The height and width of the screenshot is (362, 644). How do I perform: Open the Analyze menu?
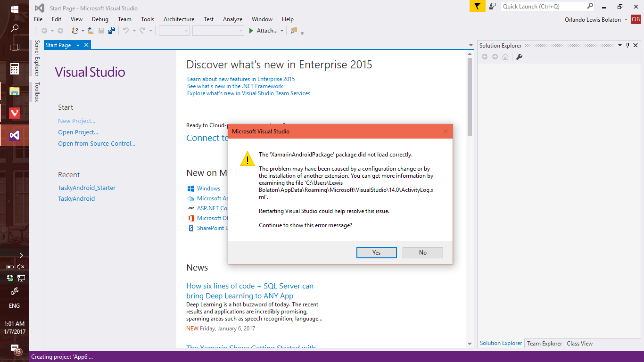pyautogui.click(x=232, y=19)
